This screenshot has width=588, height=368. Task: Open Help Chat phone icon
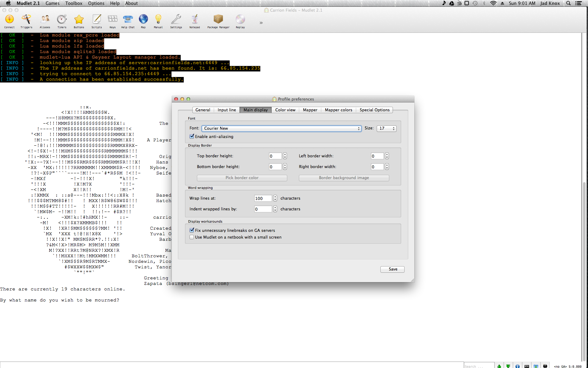[128, 21]
